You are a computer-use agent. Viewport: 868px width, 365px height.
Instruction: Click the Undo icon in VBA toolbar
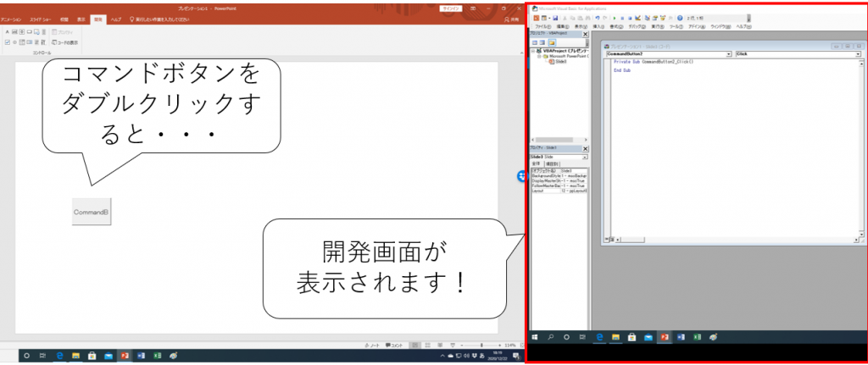coord(598,19)
